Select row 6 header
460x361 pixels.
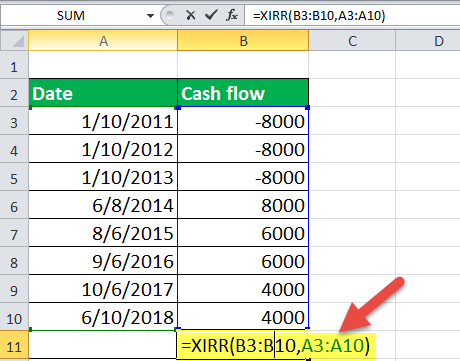pos(14,205)
